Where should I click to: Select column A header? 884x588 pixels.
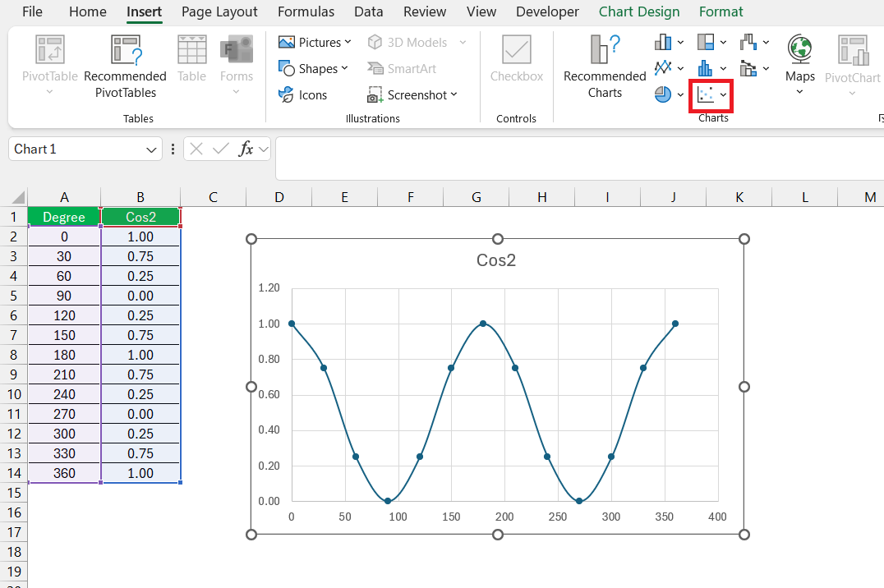pyautogui.click(x=64, y=197)
